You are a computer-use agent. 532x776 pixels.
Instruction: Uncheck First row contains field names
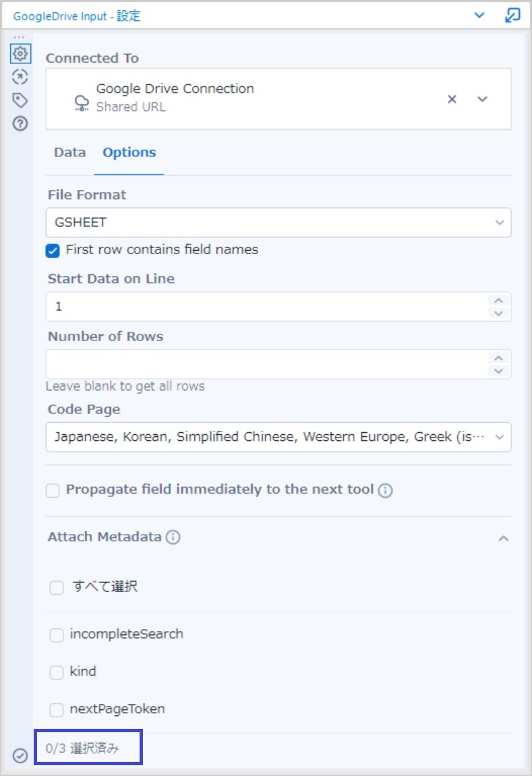[53, 249]
